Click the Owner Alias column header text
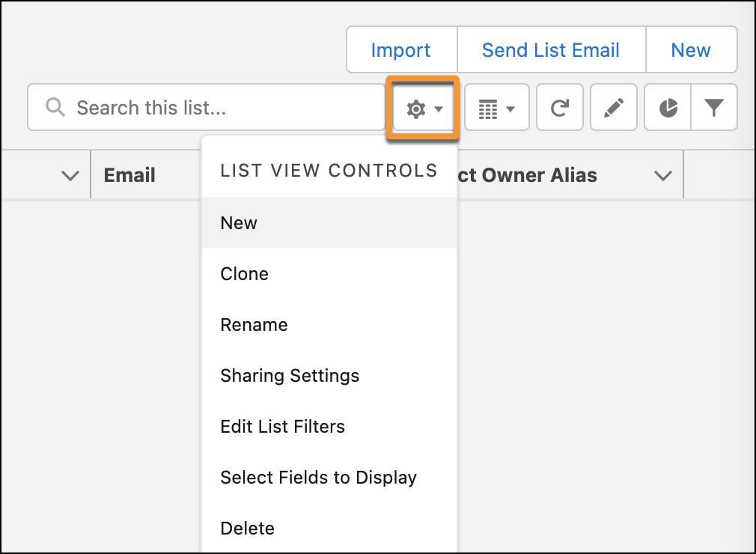 (x=528, y=175)
